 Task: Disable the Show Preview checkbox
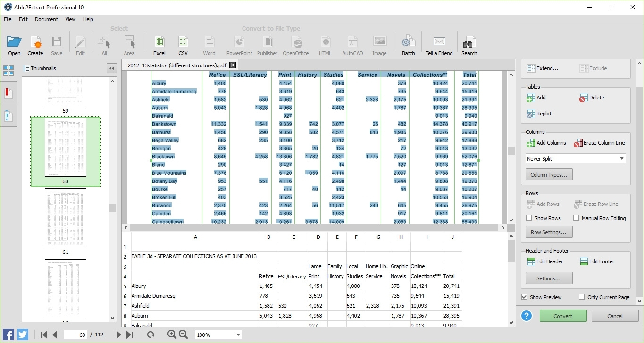(525, 297)
